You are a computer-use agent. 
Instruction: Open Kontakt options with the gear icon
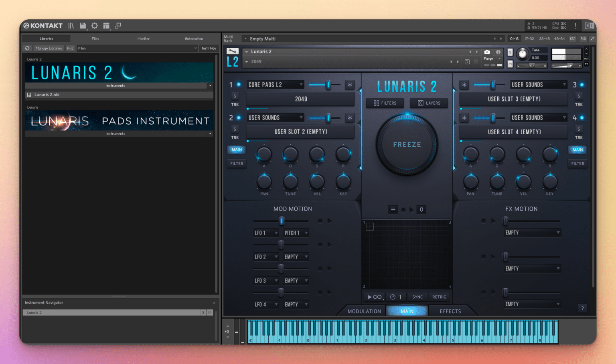coord(95,26)
